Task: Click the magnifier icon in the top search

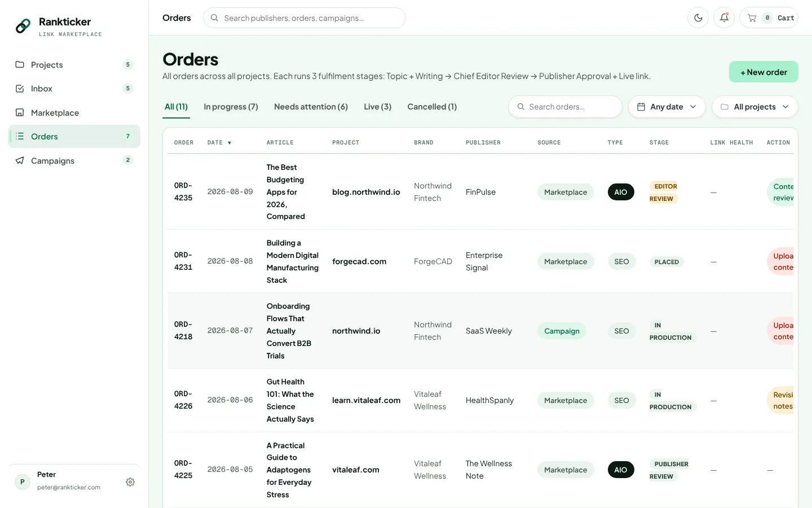Action: click(214, 17)
